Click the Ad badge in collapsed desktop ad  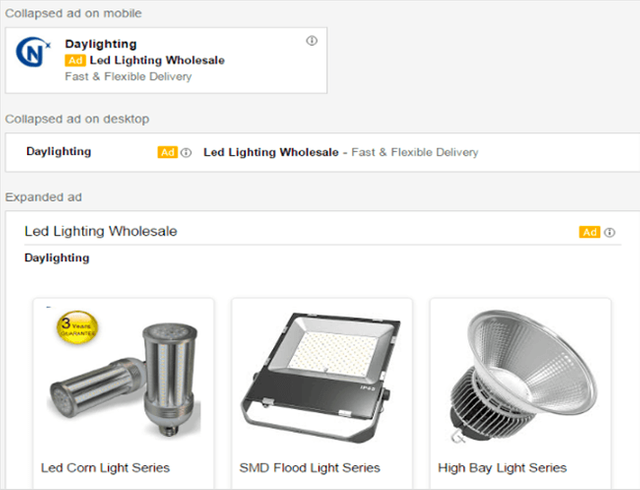(x=167, y=153)
